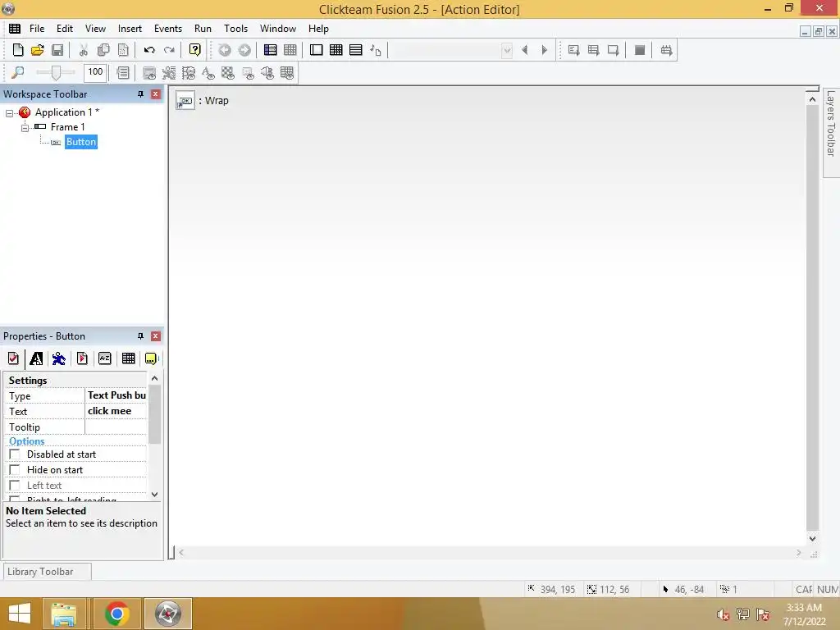Show the Text Options 'A' properties tab
Viewport: 840px width, 630px height.
(x=36, y=358)
